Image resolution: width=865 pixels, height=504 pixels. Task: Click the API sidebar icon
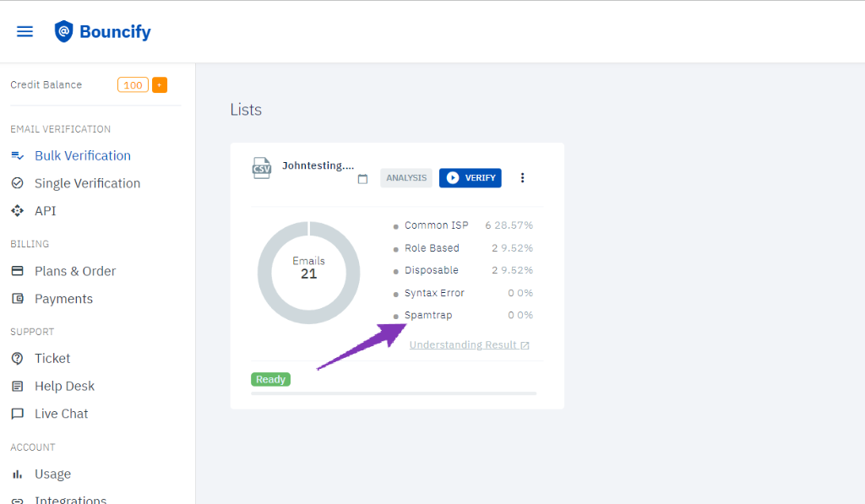pyautogui.click(x=18, y=211)
